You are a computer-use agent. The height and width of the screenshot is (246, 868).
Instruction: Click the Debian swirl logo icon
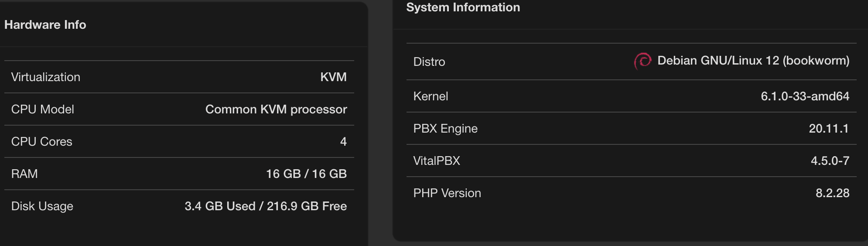point(642,61)
